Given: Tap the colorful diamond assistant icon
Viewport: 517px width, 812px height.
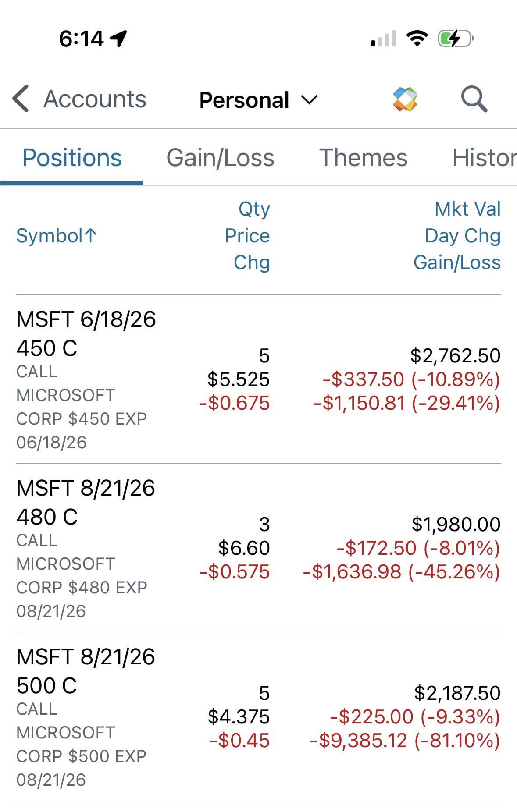Looking at the screenshot, I should [x=405, y=99].
